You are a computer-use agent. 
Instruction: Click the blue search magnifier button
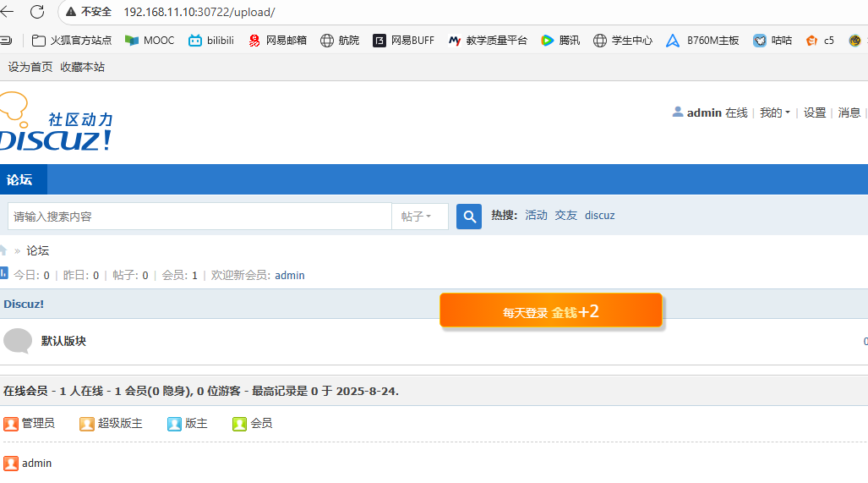click(x=469, y=217)
